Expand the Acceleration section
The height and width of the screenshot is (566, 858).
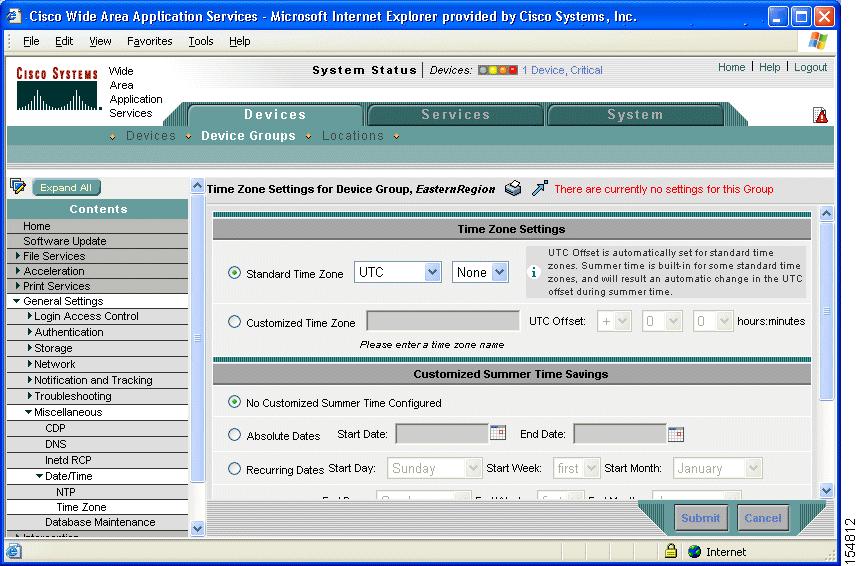18,270
